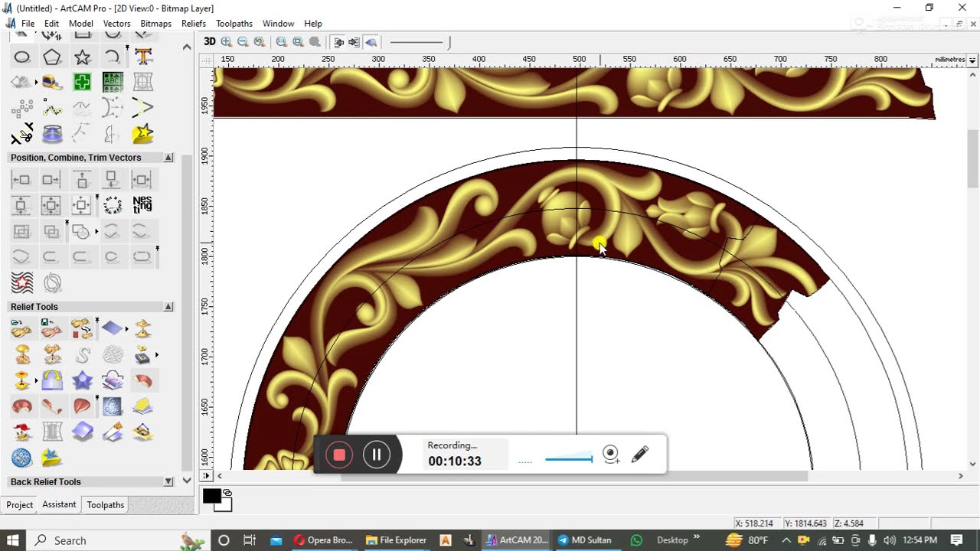Click the blue globe texture relief icon

(21, 458)
